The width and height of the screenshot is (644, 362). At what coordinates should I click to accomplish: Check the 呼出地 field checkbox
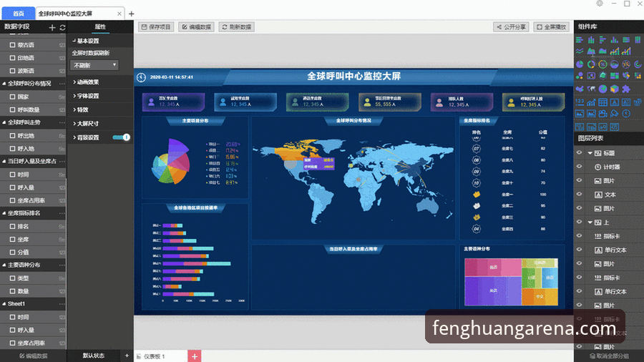tap(12, 135)
